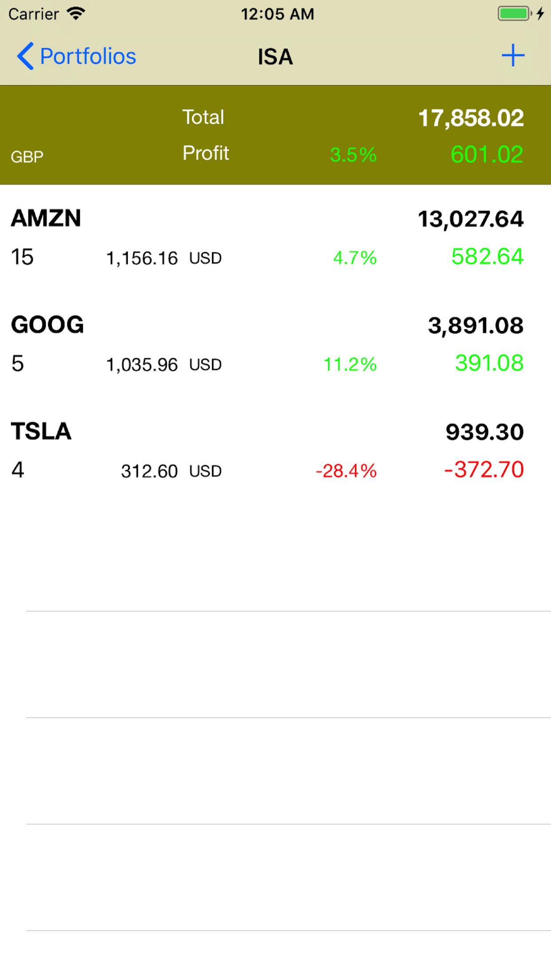The height and width of the screenshot is (980, 551).
Task: Tap the GBP currency label
Action: [27, 157]
